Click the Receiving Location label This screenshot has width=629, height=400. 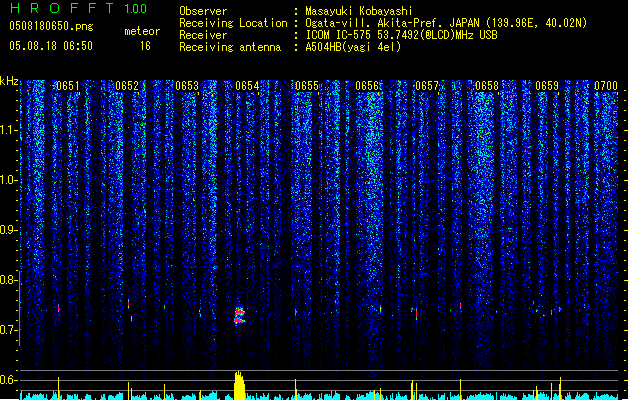233,23
